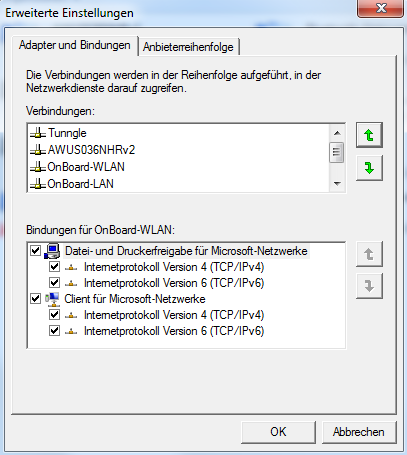This screenshot has height=455, width=407.
Task: Select IPv4 entry under Client für Microsoft-Netzwerke
Action: [x=174, y=315]
